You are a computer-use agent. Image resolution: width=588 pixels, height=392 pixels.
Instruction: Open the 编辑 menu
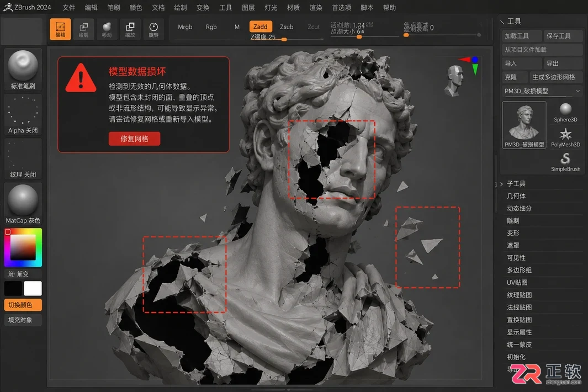click(x=91, y=8)
